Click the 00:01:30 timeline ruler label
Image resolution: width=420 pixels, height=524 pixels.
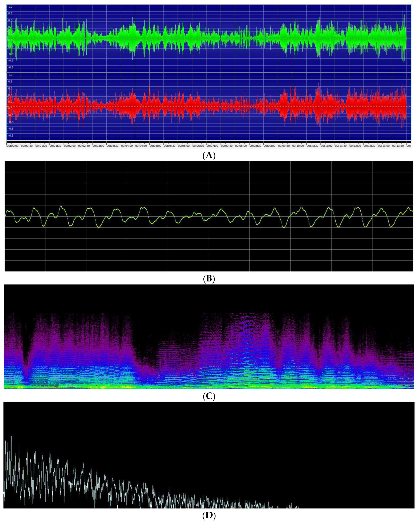[x=56, y=146]
